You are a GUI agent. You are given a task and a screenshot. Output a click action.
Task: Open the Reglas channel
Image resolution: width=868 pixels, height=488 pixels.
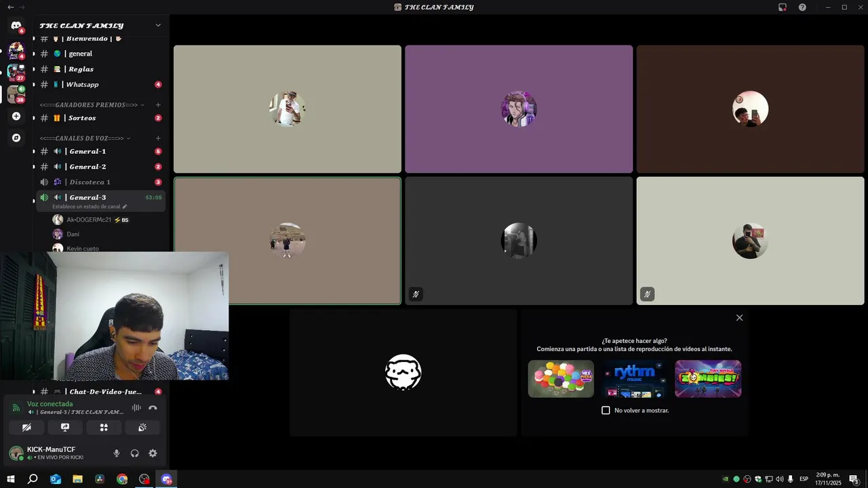click(x=100, y=69)
